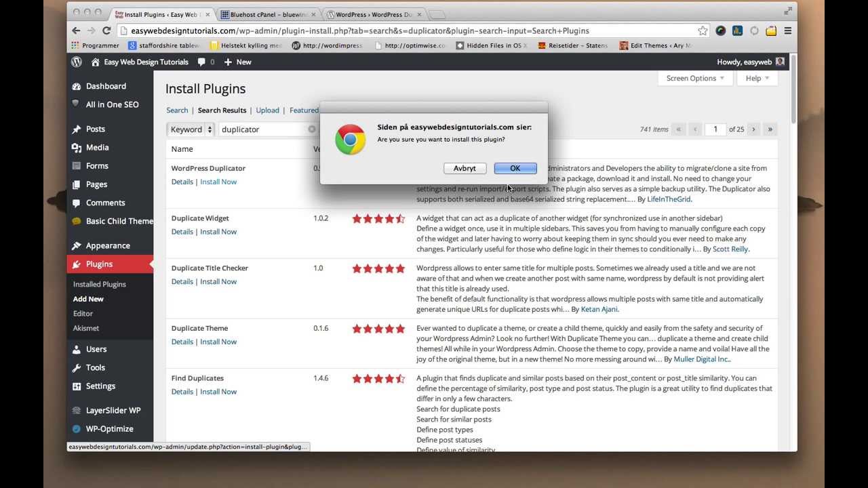Open Programmer bookmarks folder

(x=95, y=45)
